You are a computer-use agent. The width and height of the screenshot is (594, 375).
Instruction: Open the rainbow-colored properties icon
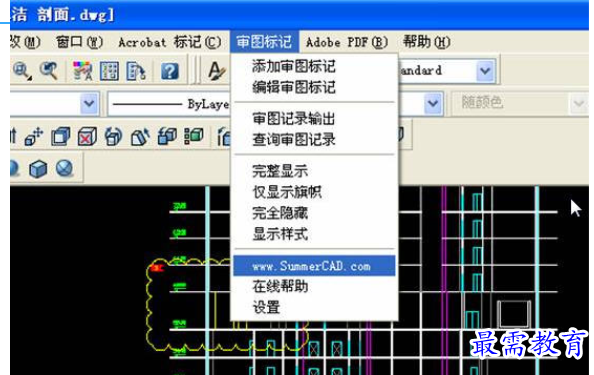(83, 71)
